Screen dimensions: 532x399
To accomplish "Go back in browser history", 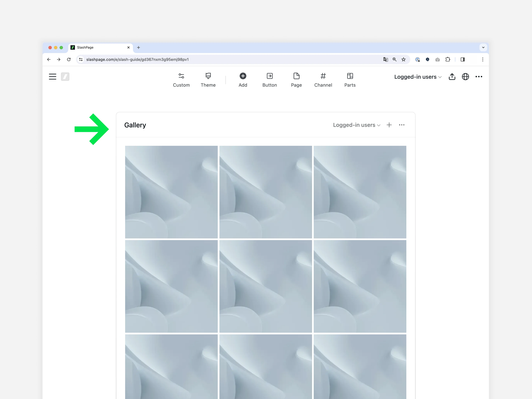I will (49, 59).
